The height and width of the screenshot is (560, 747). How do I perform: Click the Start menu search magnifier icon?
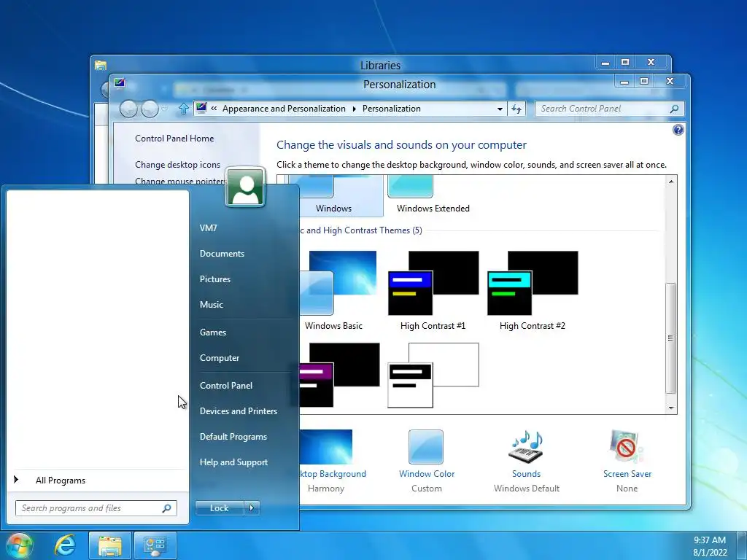pos(167,508)
